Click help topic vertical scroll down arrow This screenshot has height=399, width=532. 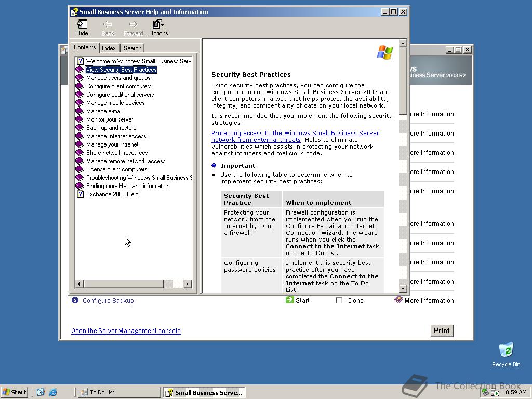pyautogui.click(x=403, y=289)
